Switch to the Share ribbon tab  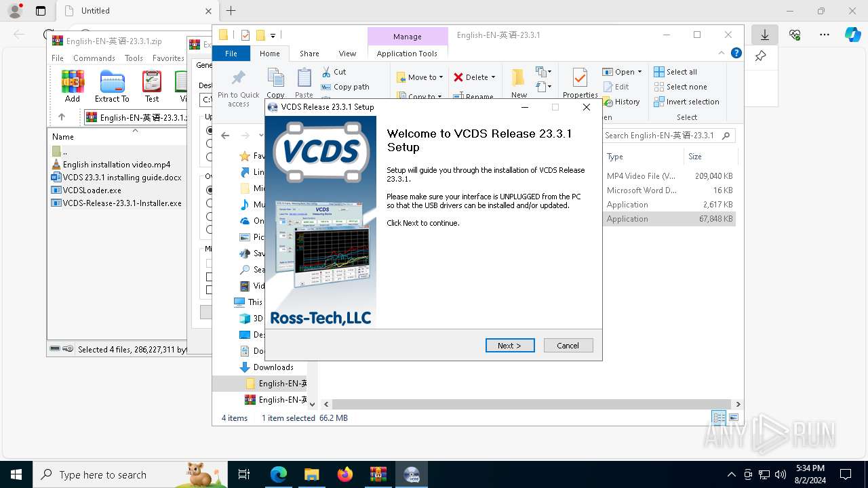coord(309,54)
